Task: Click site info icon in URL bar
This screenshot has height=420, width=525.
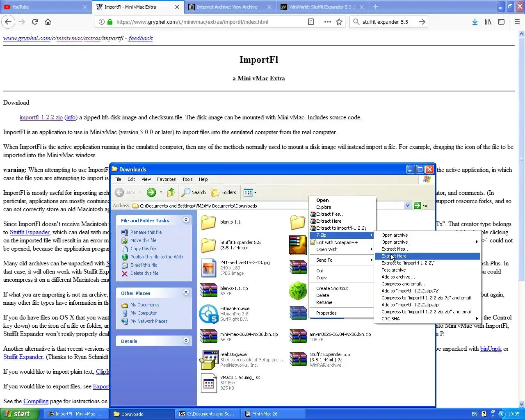Action: [101, 22]
